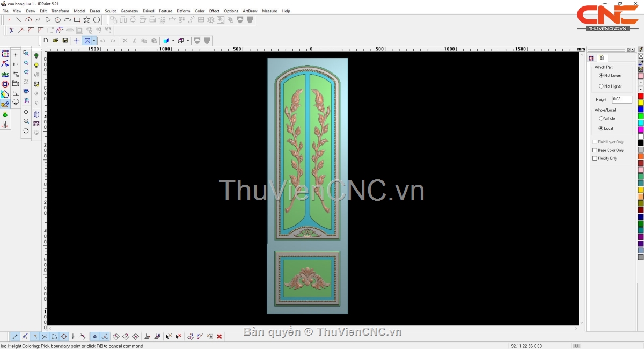Activate the green bell relief tool
The image size is (644, 349).
click(5, 114)
